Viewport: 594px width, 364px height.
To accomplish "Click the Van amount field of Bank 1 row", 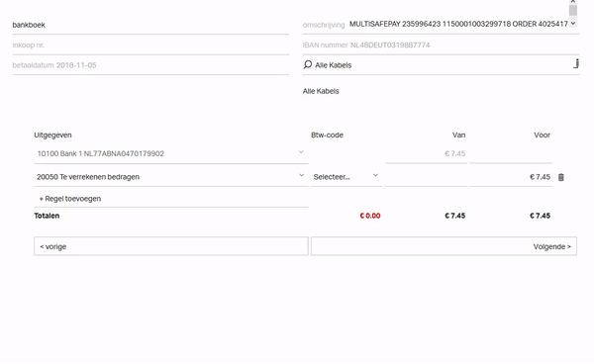I will (x=426, y=153).
